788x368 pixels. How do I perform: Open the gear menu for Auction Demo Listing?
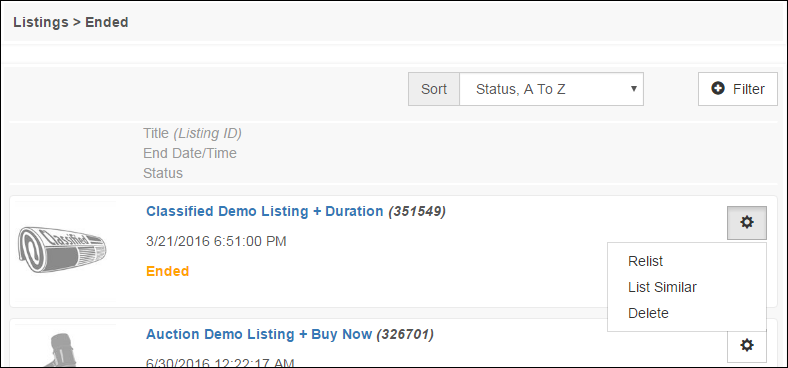pyautogui.click(x=747, y=345)
